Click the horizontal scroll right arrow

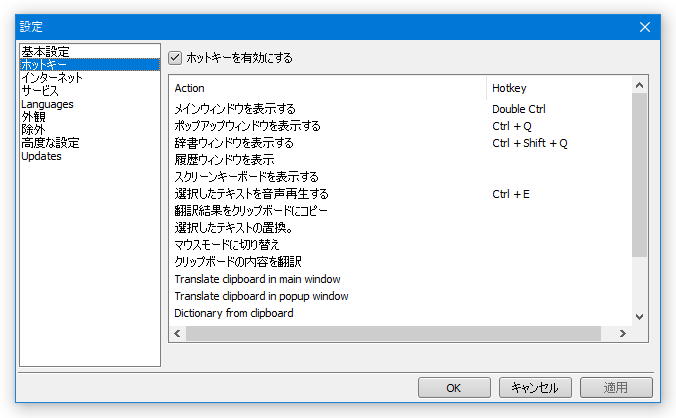click(623, 333)
